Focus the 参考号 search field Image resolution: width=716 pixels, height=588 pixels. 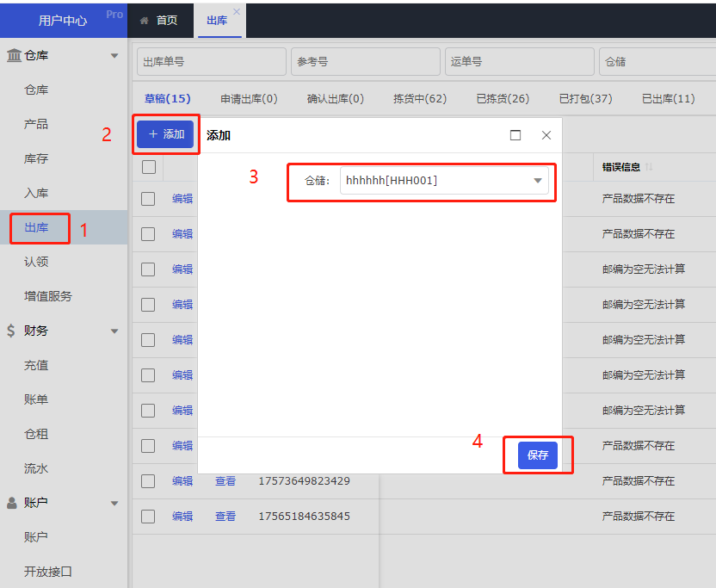[365, 62]
